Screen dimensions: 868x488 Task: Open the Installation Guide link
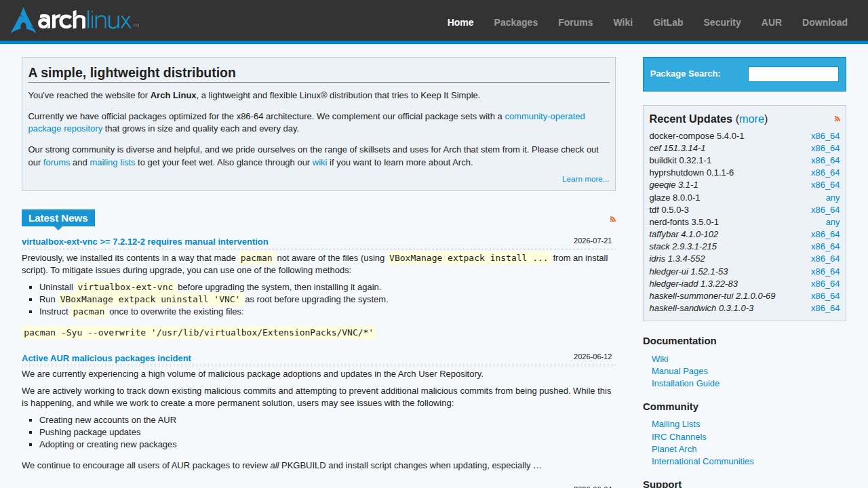point(686,384)
